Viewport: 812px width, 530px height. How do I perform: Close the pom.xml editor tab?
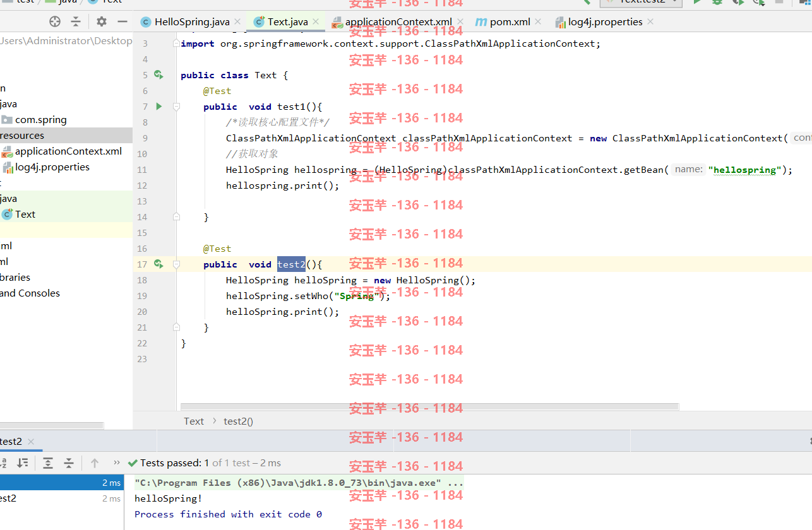coord(539,22)
